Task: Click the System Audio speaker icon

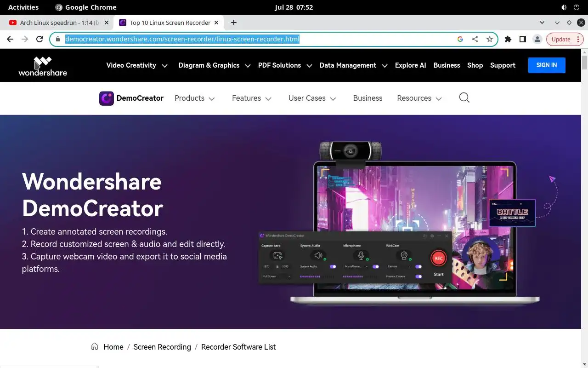Action: coord(318,255)
